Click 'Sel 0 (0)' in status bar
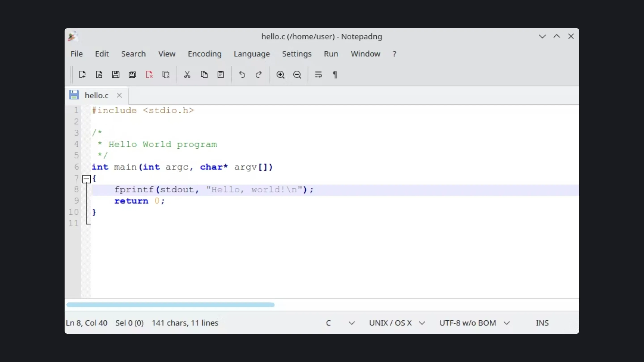This screenshot has width=644, height=362. click(x=129, y=323)
